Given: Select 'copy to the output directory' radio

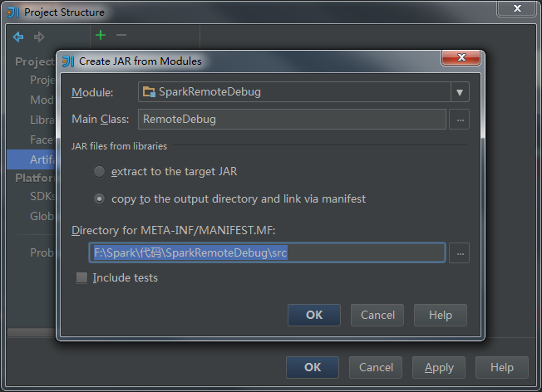Looking at the screenshot, I should coord(99,199).
